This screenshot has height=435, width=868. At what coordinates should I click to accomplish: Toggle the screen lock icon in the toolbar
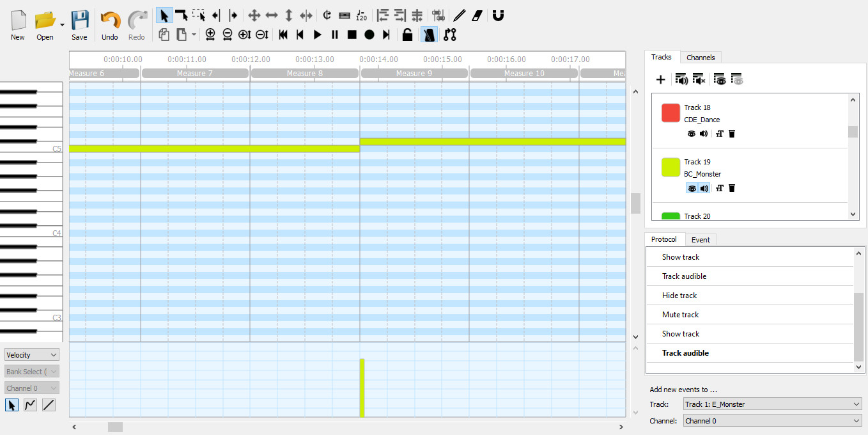point(408,35)
